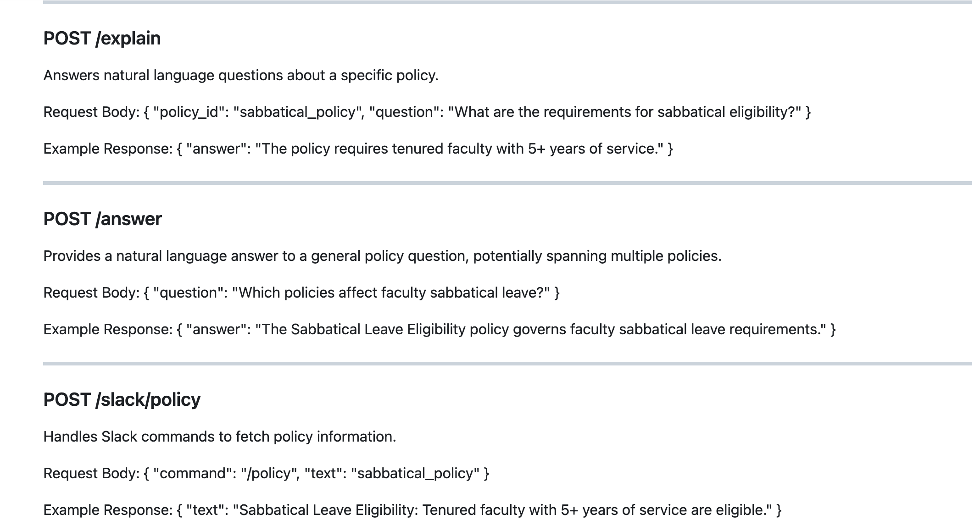The height and width of the screenshot is (531, 980).
Task: Click the divider above POST /slack/policy
Action: [x=507, y=364]
